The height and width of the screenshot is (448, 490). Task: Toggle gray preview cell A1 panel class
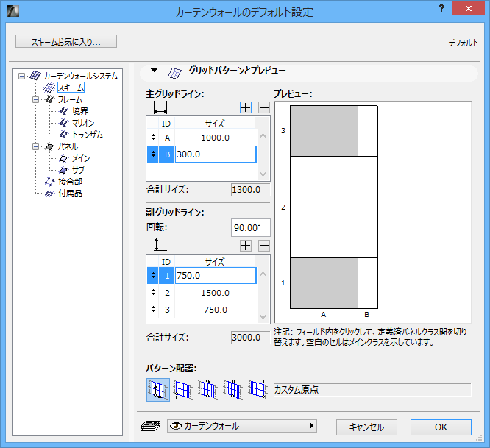(x=324, y=283)
